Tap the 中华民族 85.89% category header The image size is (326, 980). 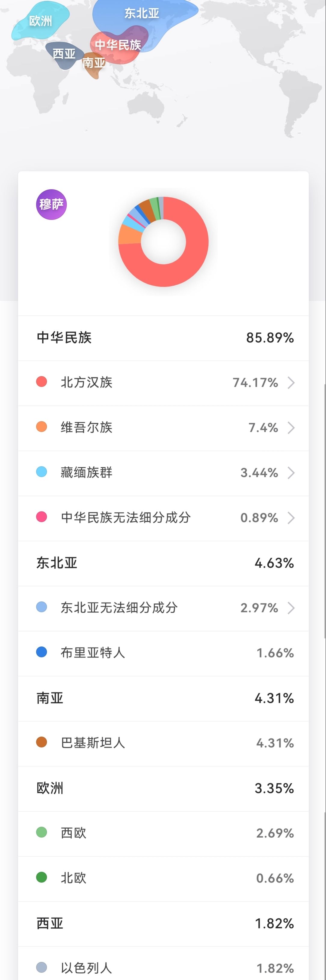(163, 338)
